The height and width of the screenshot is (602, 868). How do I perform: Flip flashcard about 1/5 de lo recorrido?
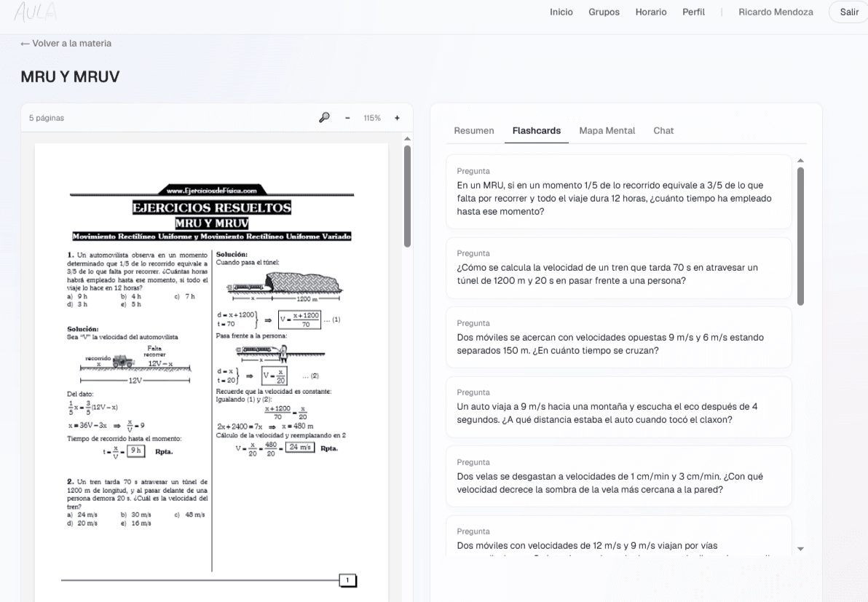click(x=619, y=191)
